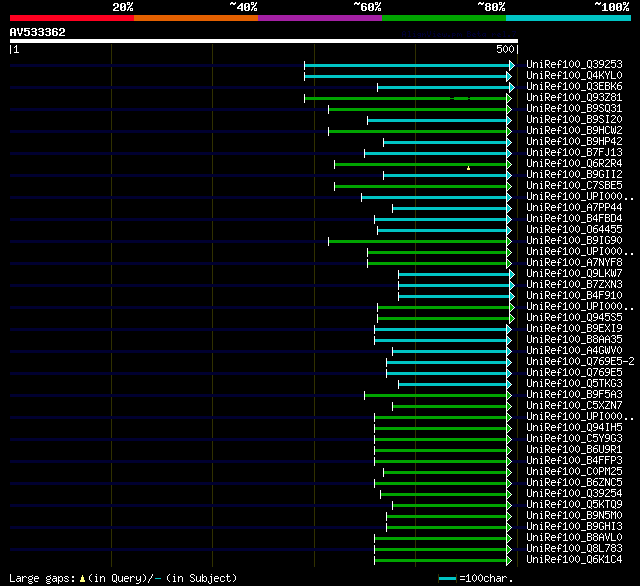The width and height of the screenshot is (640, 586).
Task: Select UniRef100_B9GHI3 label
Action: tap(574, 527)
